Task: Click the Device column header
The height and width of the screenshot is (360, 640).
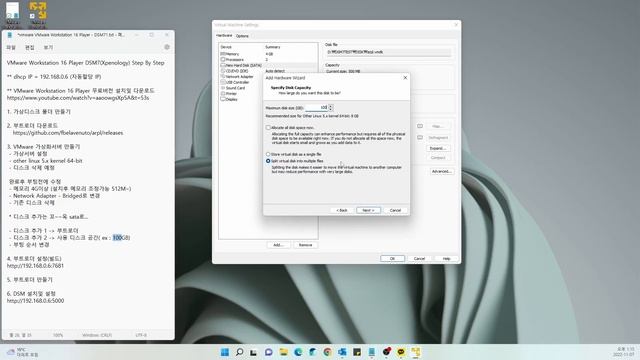Action: click(x=226, y=47)
